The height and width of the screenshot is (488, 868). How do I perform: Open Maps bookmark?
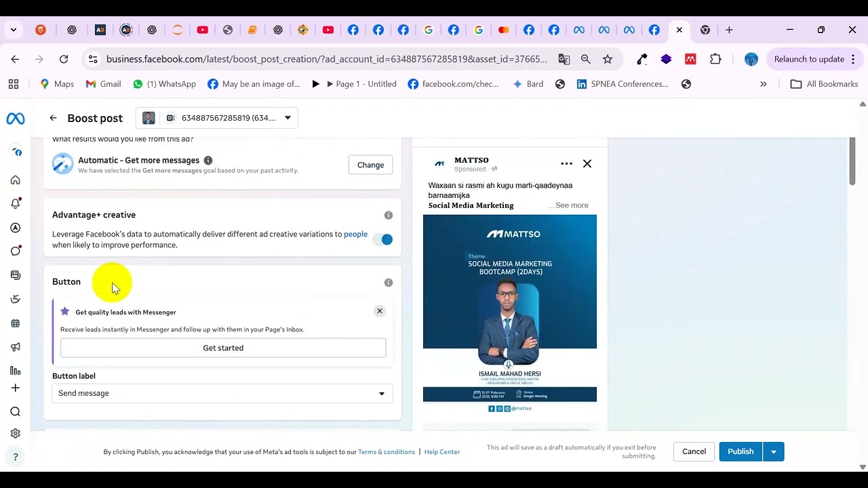57,84
